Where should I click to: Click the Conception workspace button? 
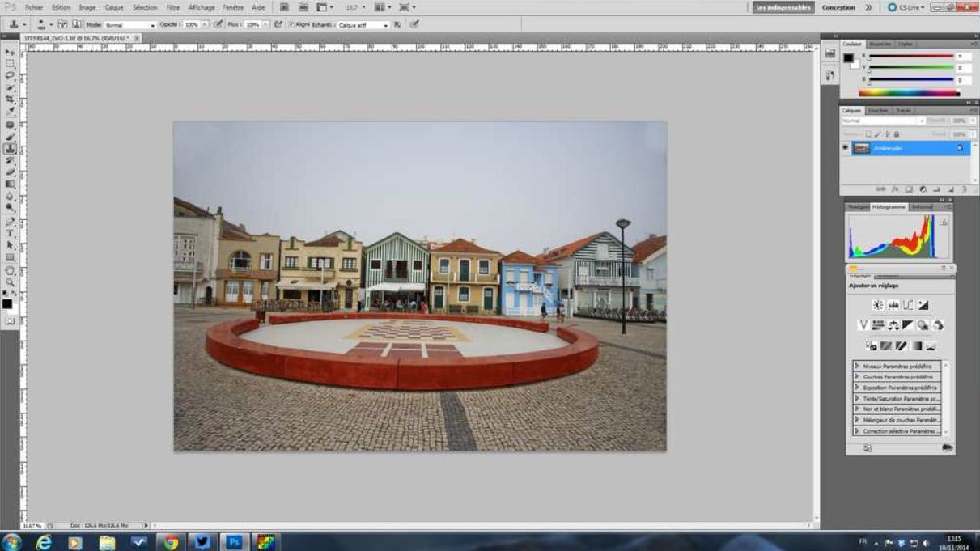point(838,7)
